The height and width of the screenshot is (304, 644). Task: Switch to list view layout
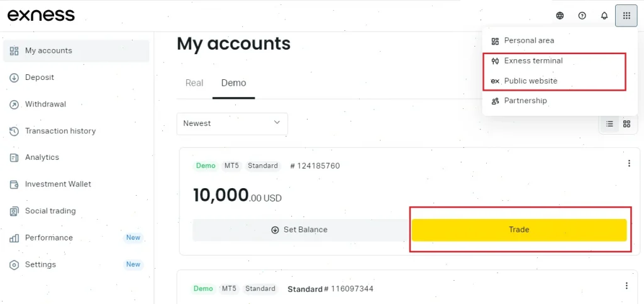click(x=609, y=123)
